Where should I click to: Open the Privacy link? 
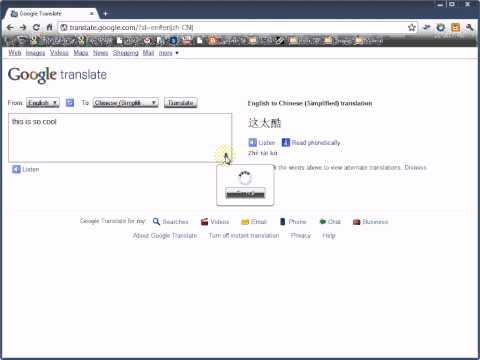tap(301, 236)
